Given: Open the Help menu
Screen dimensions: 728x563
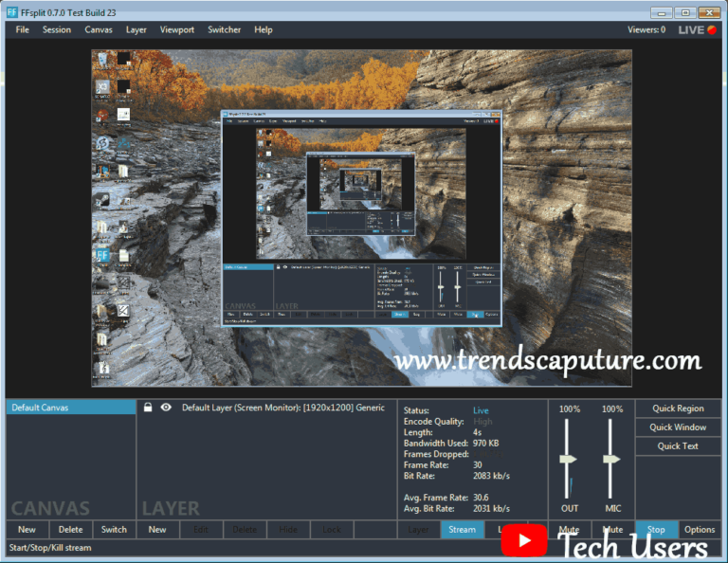Looking at the screenshot, I should (264, 29).
